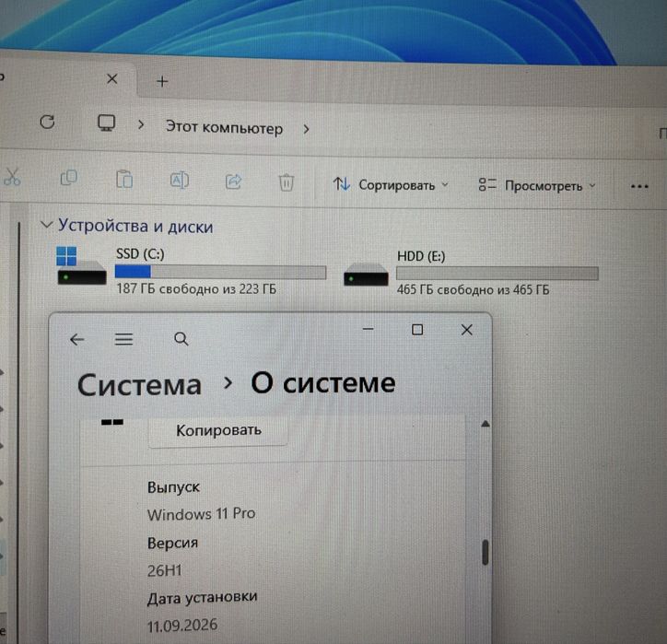This screenshot has width=667, height=644.
Task: Open the Settings hamburger navigation menu
Action: [x=123, y=339]
